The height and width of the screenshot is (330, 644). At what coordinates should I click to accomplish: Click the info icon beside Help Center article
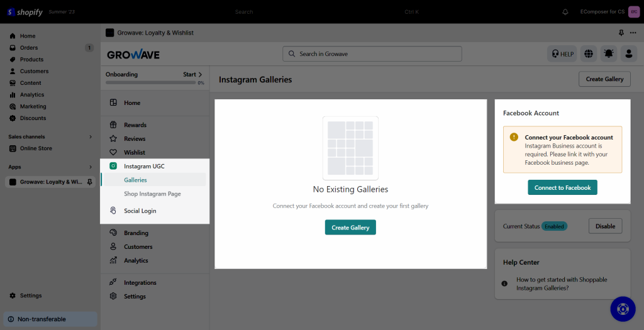click(x=504, y=283)
